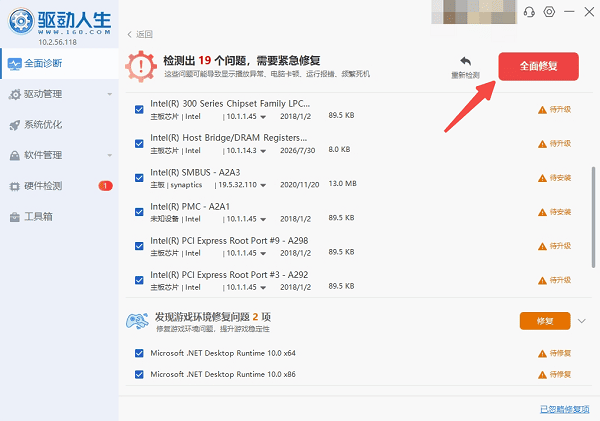Click the 全面诊断 monitor icon
Image resolution: width=600 pixels, height=421 pixels.
pyautogui.click(x=15, y=64)
